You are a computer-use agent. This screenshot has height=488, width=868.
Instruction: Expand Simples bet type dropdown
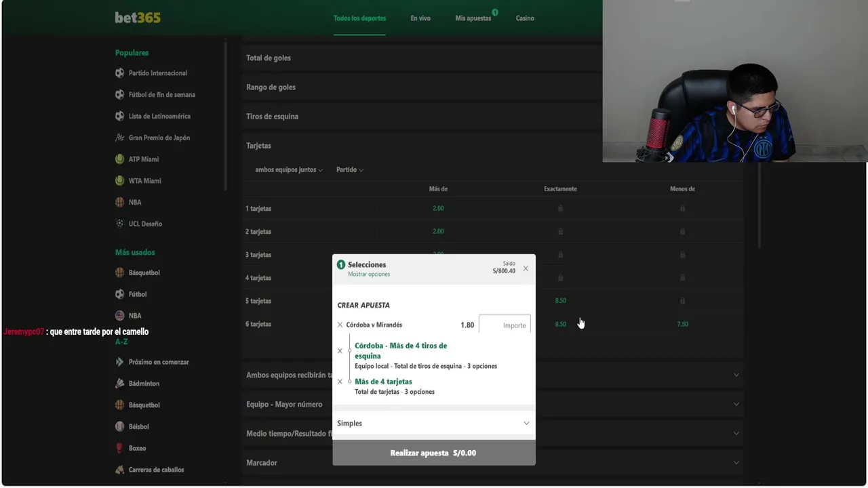click(433, 424)
